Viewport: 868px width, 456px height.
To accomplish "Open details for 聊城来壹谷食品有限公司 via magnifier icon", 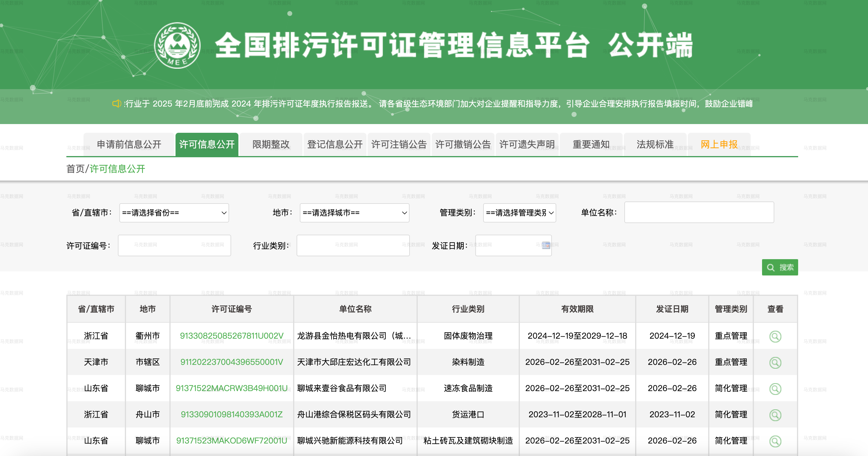I will click(775, 389).
